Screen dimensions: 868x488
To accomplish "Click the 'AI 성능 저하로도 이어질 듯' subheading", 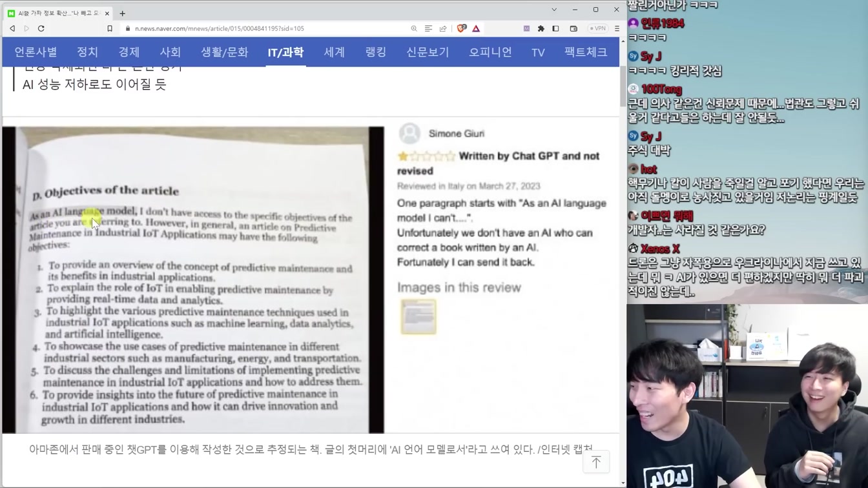I will pyautogui.click(x=94, y=85).
